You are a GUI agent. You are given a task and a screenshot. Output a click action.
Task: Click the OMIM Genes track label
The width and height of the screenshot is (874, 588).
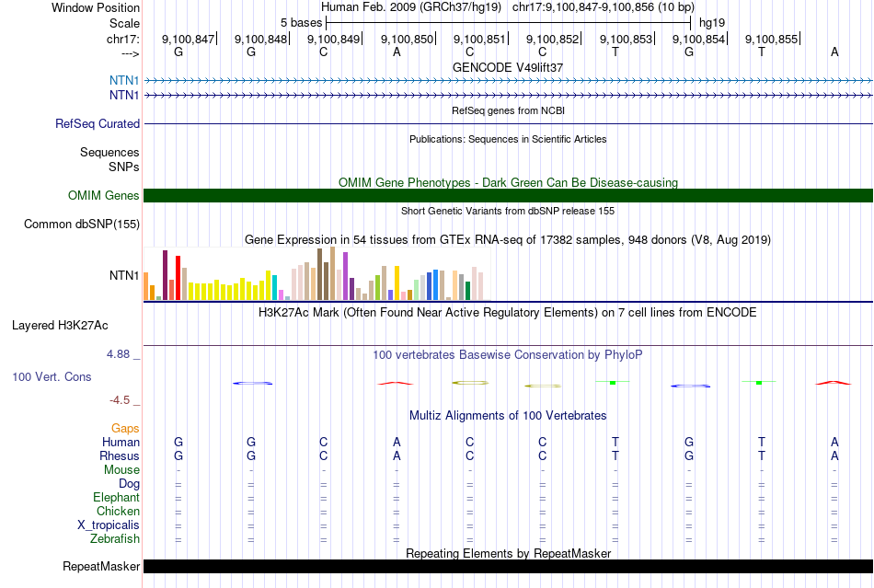pos(103,196)
